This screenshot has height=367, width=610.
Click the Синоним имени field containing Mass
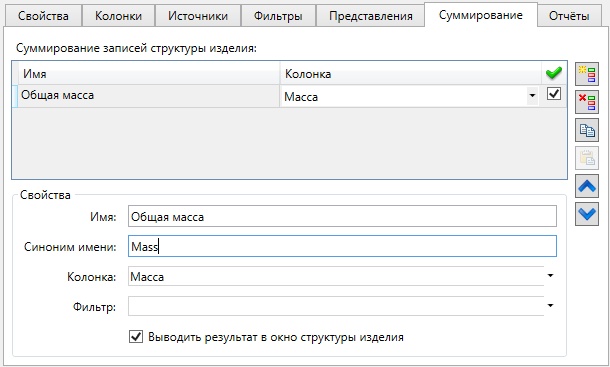[342, 246]
